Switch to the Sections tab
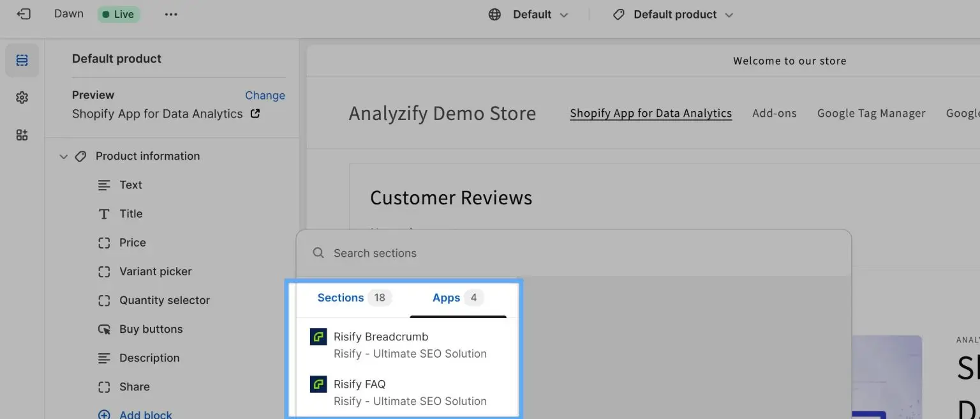 [x=353, y=298]
